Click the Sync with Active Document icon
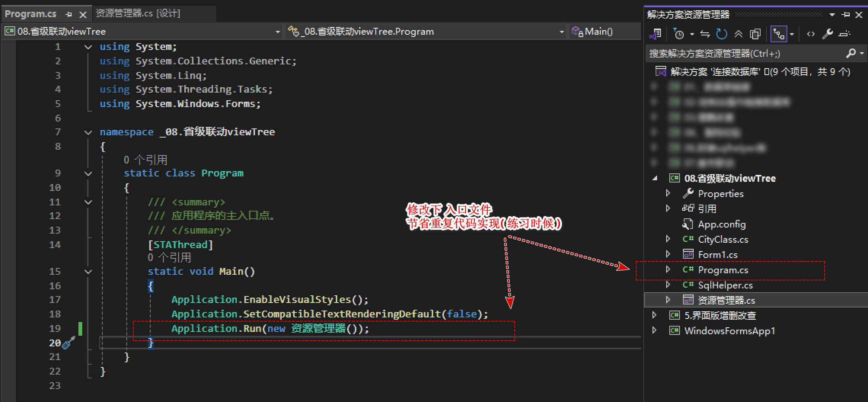 tap(705, 34)
